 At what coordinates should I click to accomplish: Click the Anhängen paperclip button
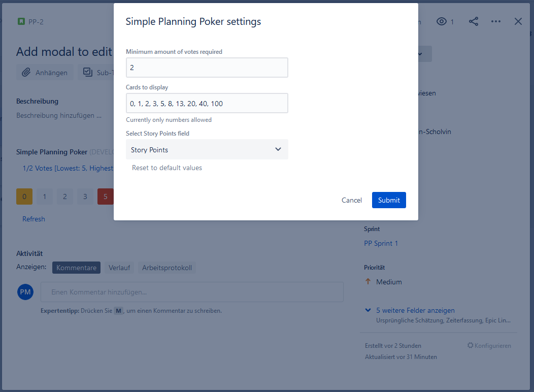(x=45, y=72)
